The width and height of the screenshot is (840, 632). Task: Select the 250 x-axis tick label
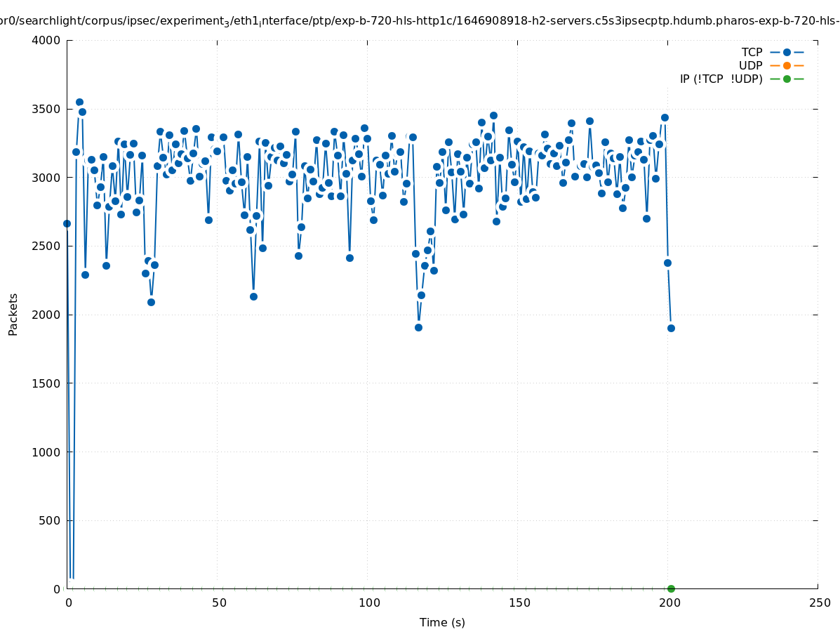819,603
